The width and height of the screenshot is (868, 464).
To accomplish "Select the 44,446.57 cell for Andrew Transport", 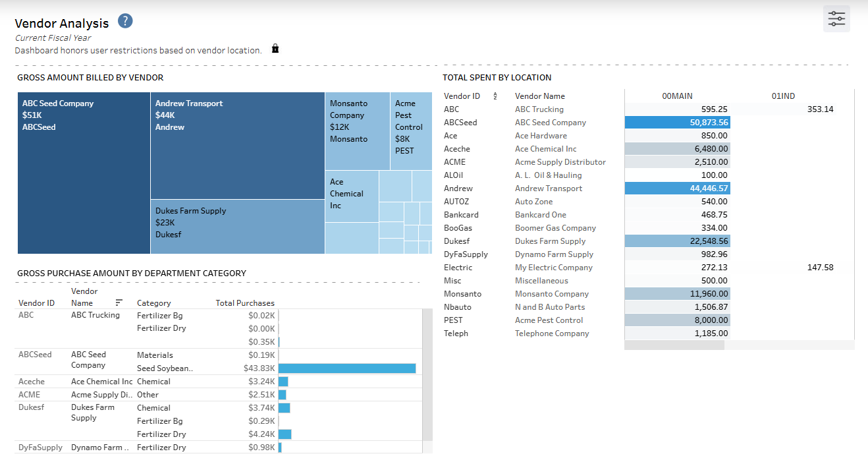I will pos(677,188).
